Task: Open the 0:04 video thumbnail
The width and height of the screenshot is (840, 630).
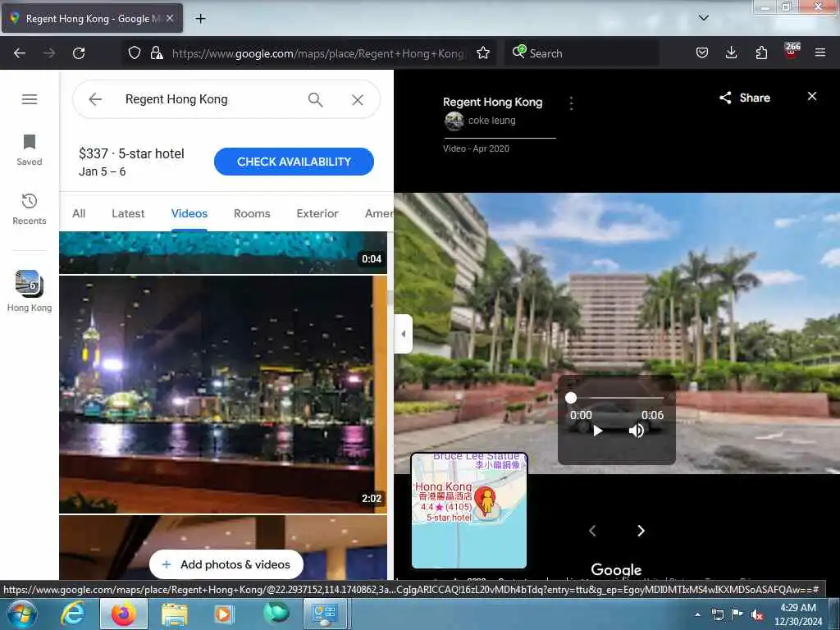Action: 223,253
